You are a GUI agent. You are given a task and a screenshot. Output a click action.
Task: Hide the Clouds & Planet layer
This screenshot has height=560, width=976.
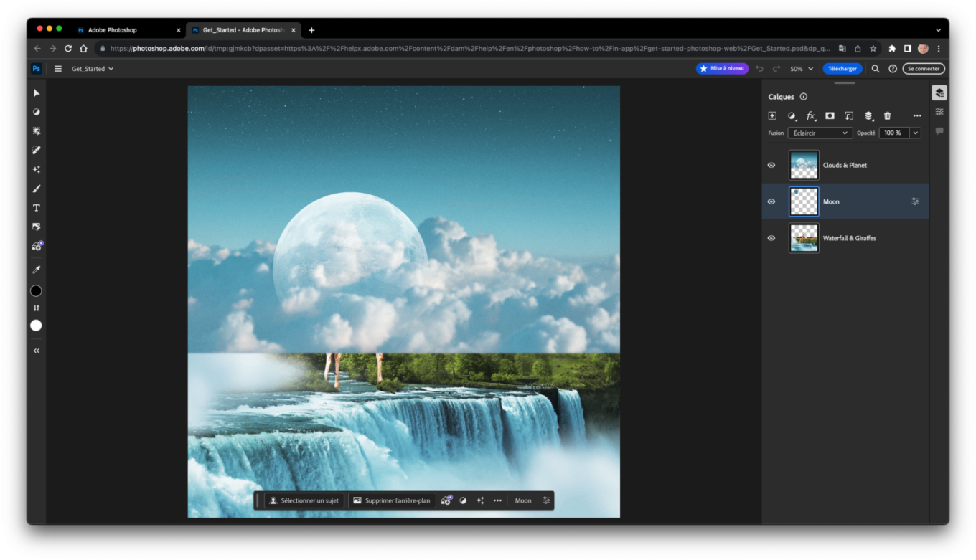click(x=771, y=165)
